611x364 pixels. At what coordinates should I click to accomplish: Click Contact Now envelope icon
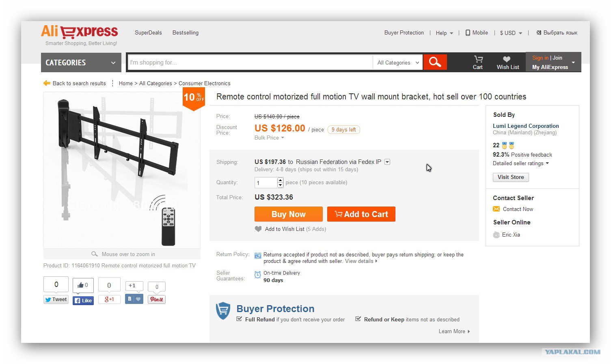tap(496, 209)
